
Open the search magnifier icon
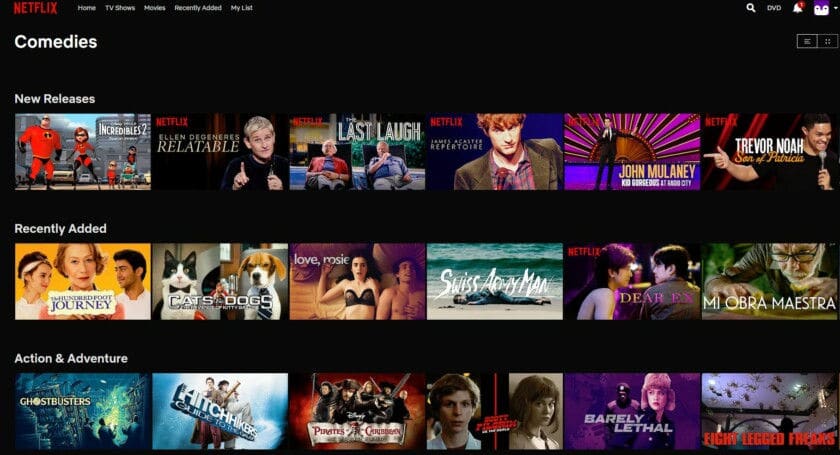(751, 8)
